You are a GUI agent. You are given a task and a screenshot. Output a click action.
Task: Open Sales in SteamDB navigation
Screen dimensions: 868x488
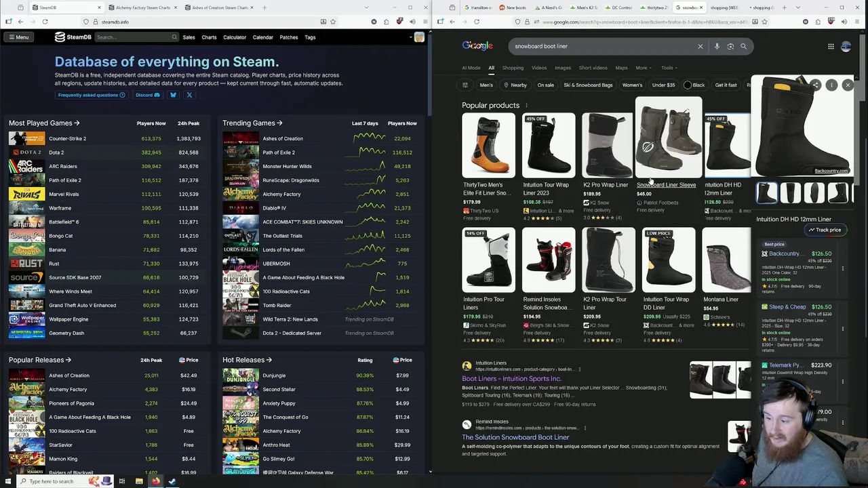coord(189,37)
